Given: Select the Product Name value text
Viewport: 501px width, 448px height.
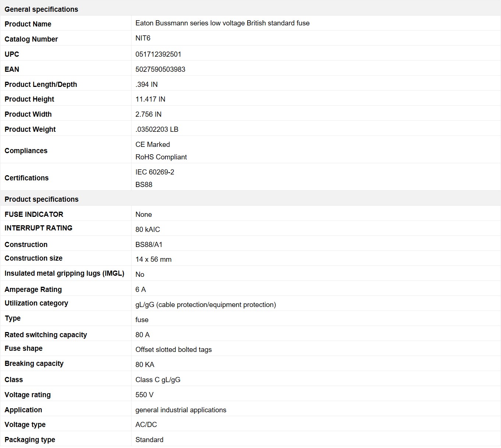Looking at the screenshot, I should click(222, 23).
